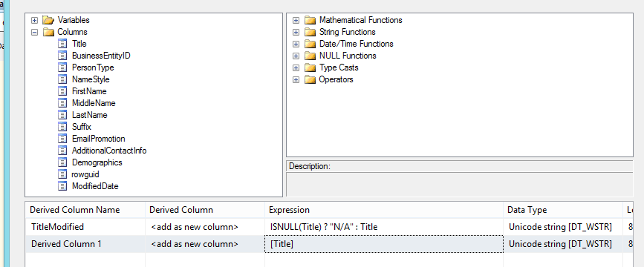Screen dimensions: 644x267
Task: Click the BusinessEntityID column icon
Action: pyautogui.click(x=62, y=56)
